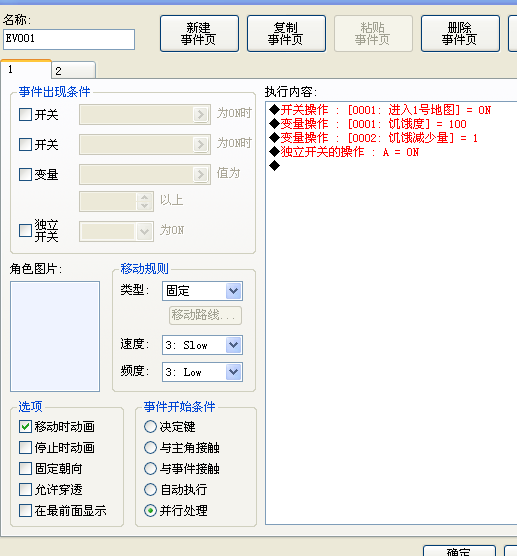Click the 确定 button

click(459, 551)
